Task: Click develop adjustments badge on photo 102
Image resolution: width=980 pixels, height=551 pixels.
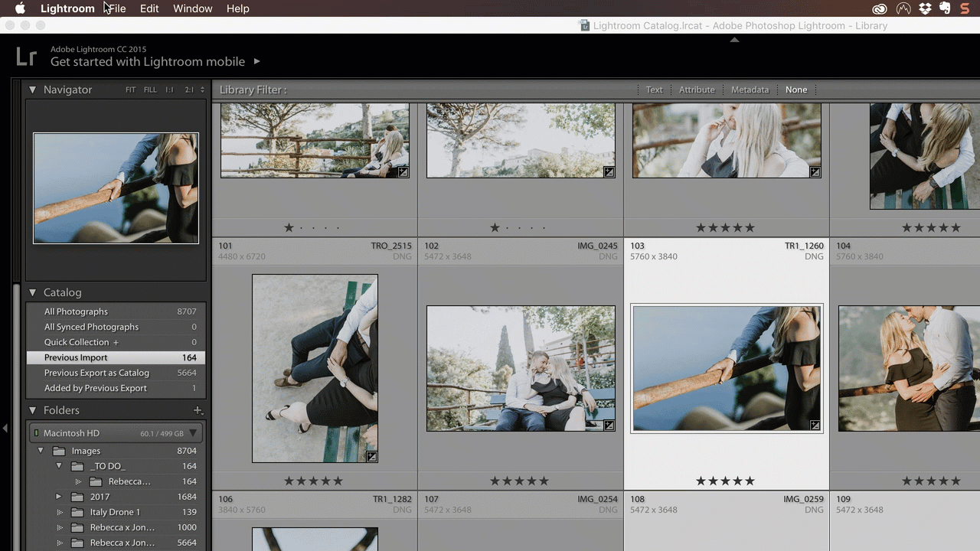Action: click(x=609, y=425)
